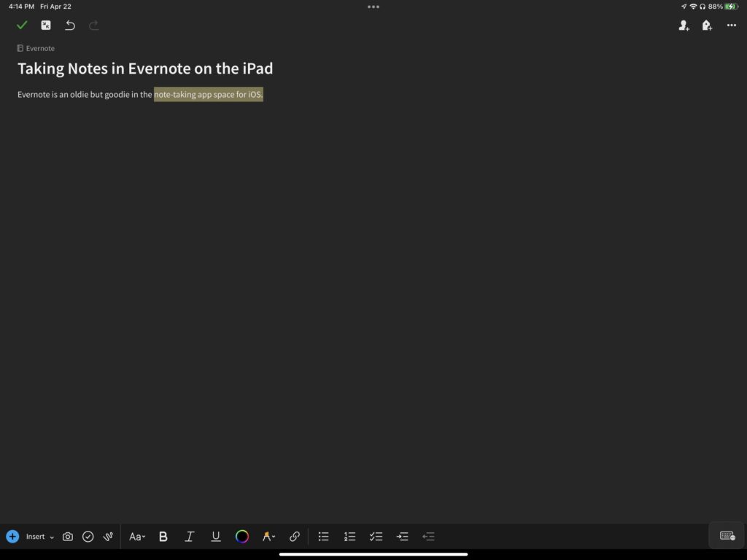
Task: Tap the note title to edit it
Action: pyautogui.click(x=145, y=69)
